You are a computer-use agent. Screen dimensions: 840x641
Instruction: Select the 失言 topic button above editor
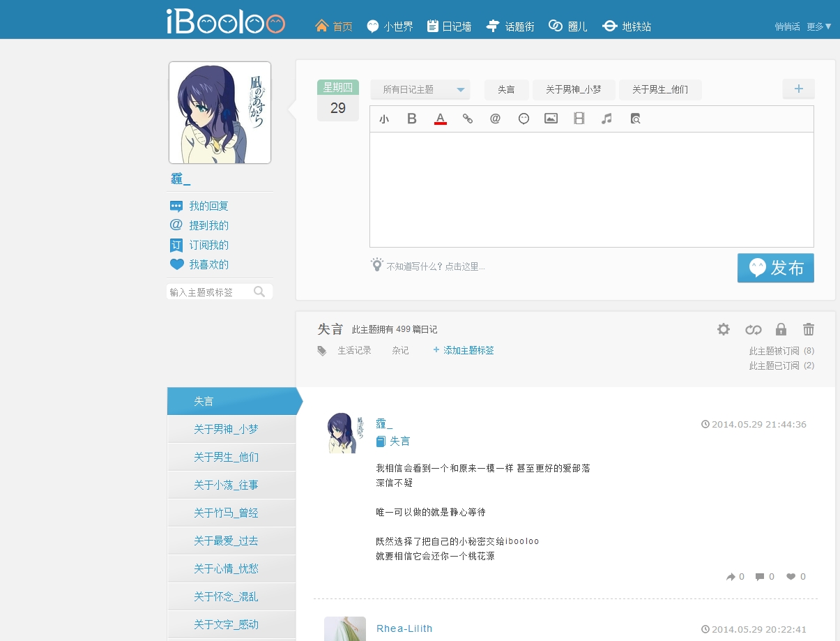pyautogui.click(x=506, y=89)
